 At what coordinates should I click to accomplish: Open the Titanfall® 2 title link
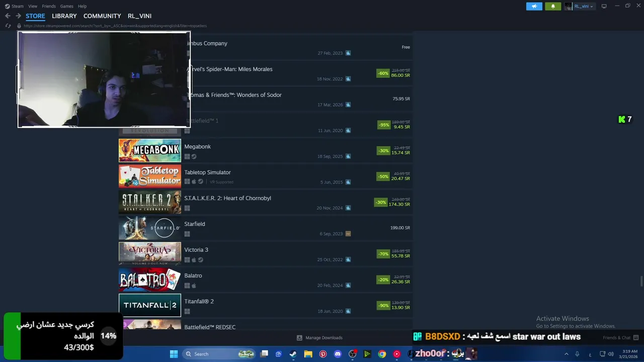click(199, 302)
